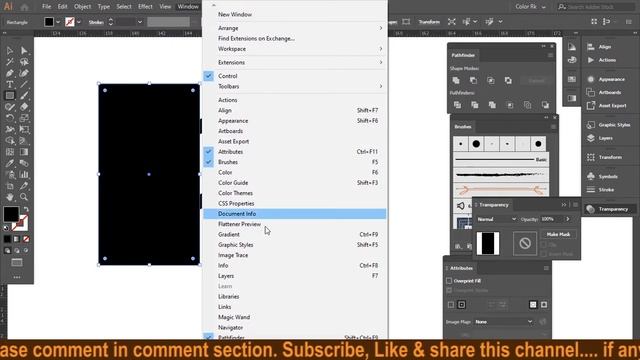640x360 pixels.
Task: Open the opacity slider arrow
Action: point(568,219)
